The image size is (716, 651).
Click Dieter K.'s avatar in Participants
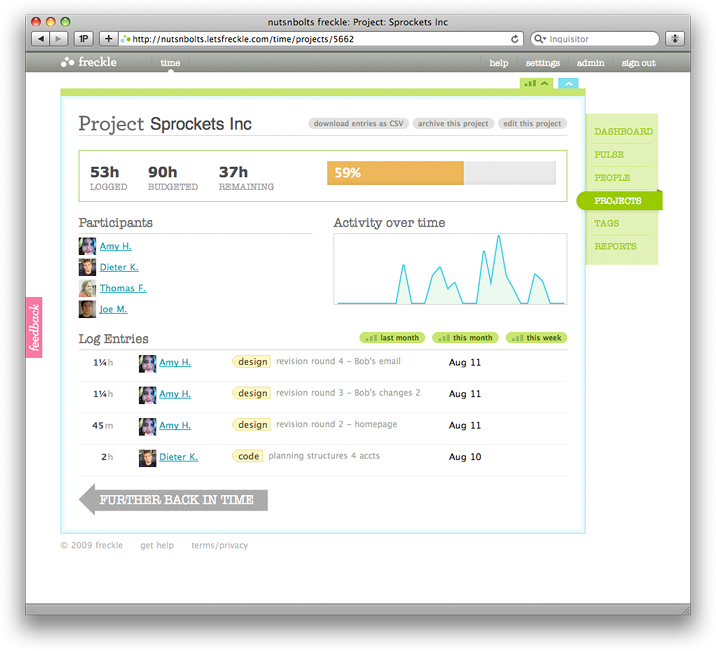point(87,267)
